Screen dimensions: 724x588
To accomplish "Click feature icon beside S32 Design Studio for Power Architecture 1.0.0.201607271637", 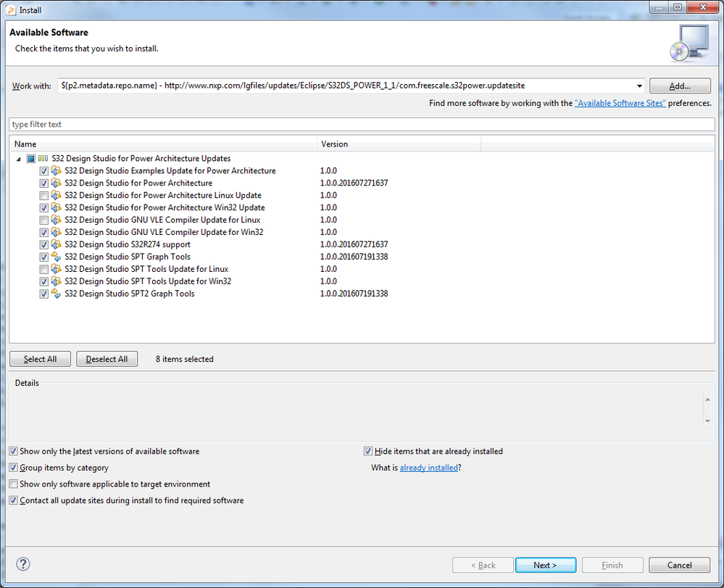I will 56,183.
